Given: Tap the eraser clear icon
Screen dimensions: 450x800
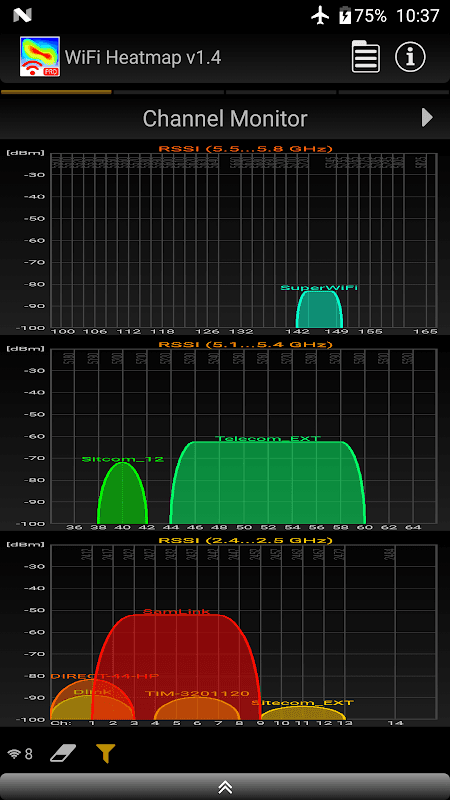Looking at the screenshot, I should 63,753.
